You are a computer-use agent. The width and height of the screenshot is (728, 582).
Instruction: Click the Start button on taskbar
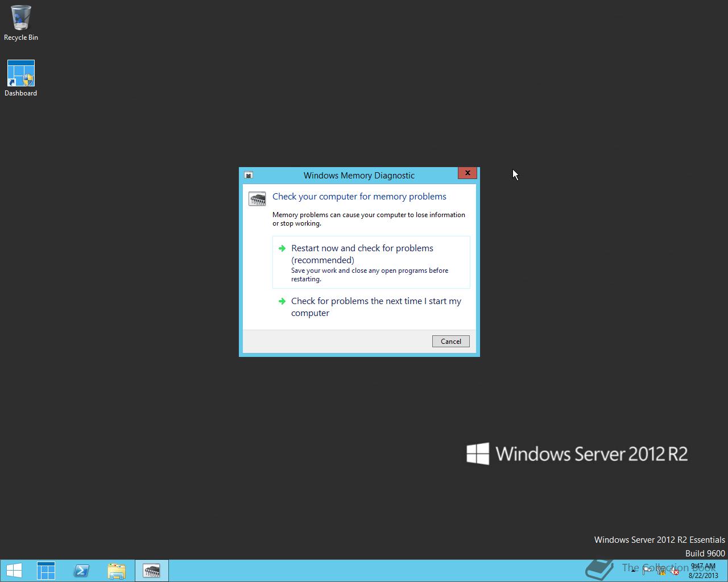pyautogui.click(x=14, y=571)
